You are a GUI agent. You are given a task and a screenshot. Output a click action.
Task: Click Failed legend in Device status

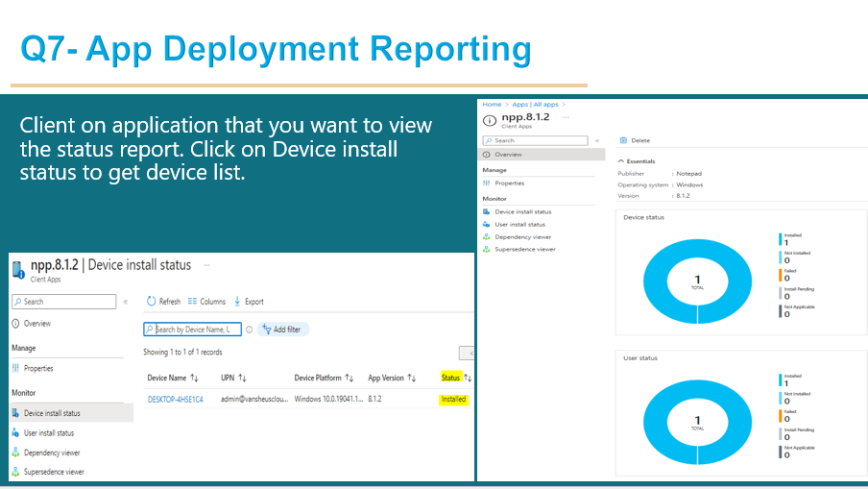click(x=787, y=275)
